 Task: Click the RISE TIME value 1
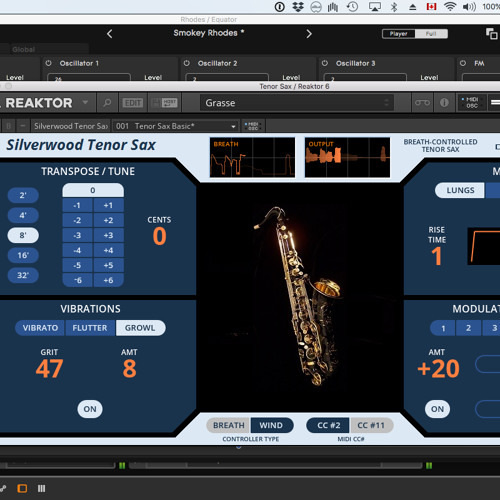437,256
